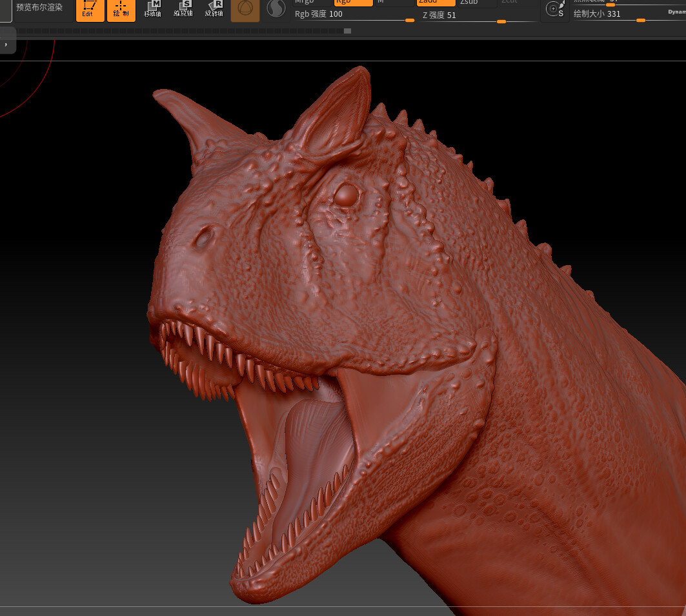Enable the Rgb color mode

tap(352, 3)
